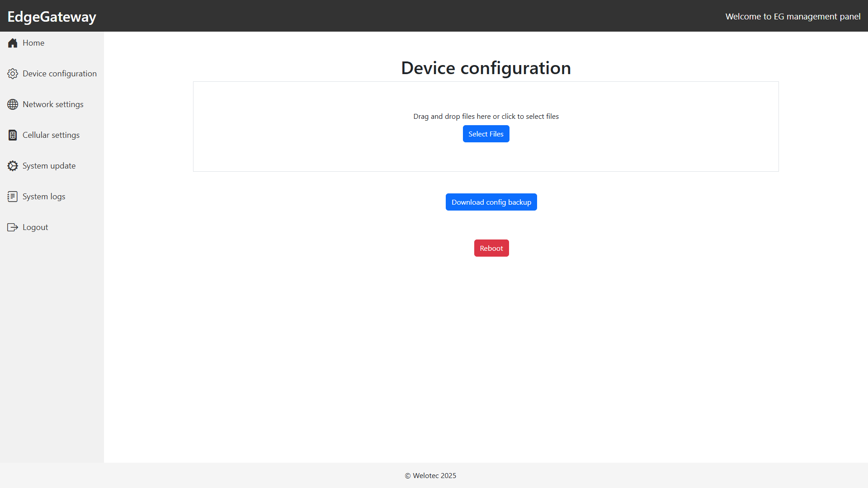Click the Cellular settings SIM icon
This screenshot has width=868, height=488.
click(13, 135)
